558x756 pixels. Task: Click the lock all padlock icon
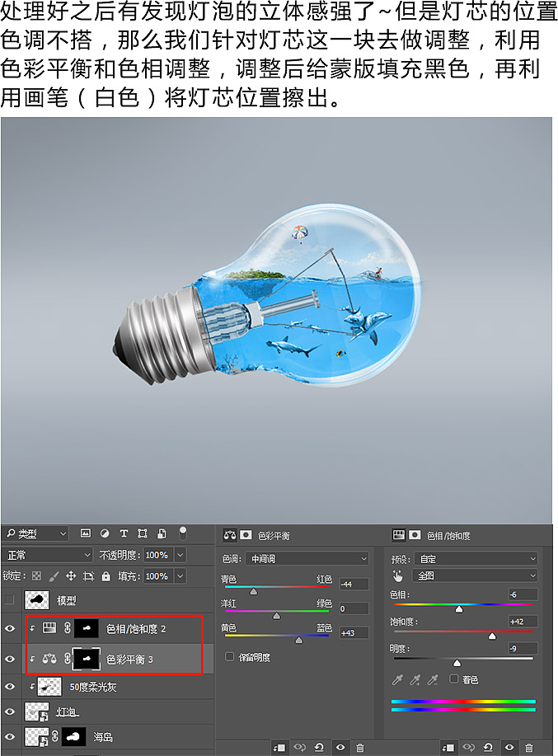(x=106, y=575)
